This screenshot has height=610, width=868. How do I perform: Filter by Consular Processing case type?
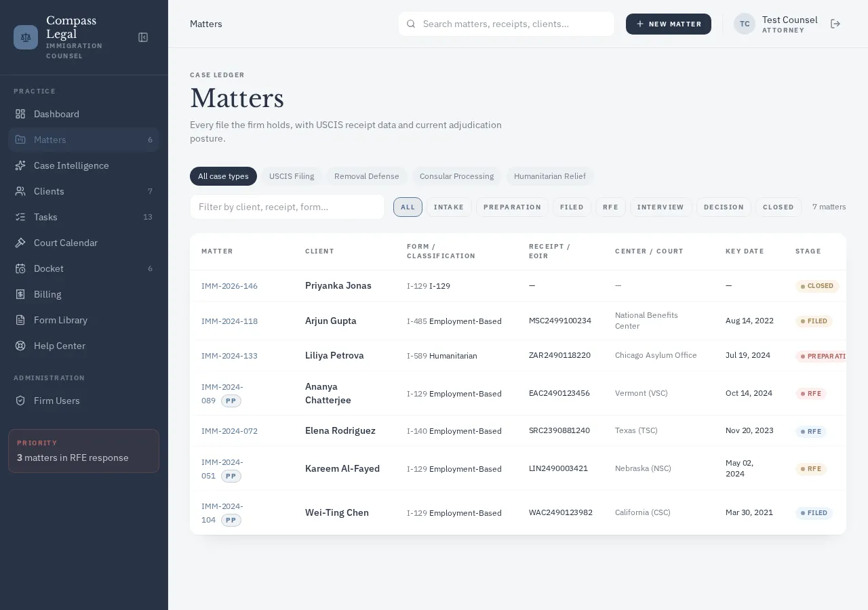tap(456, 176)
